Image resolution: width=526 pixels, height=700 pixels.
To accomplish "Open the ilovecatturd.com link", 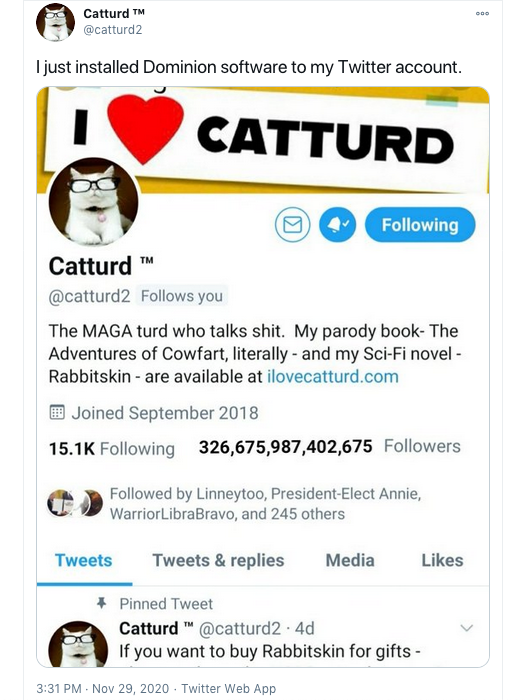I will tap(333, 376).
